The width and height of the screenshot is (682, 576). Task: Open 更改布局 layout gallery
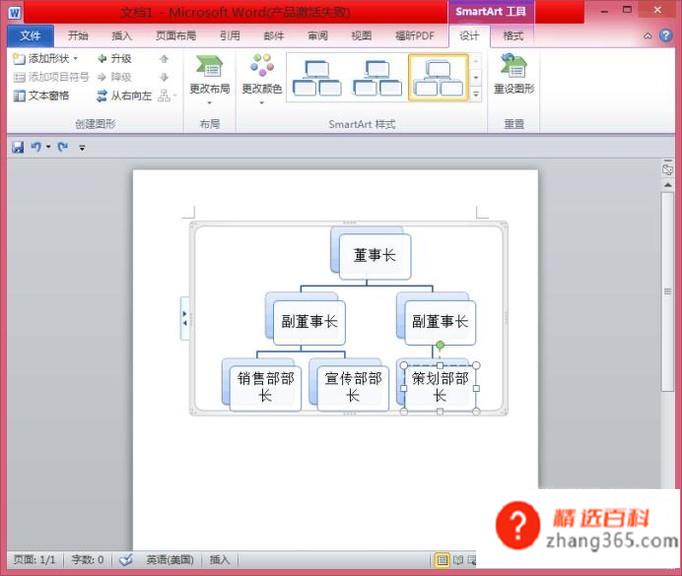[210, 79]
